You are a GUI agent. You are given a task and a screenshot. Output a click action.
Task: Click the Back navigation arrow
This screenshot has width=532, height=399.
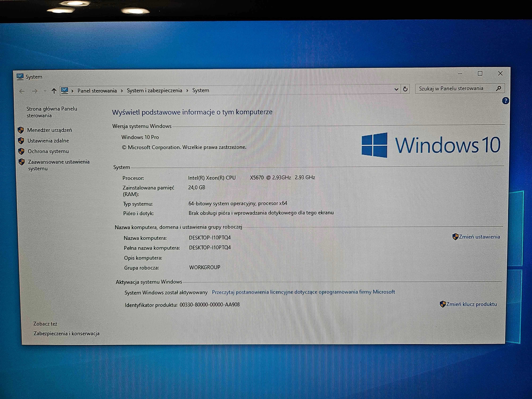coord(22,91)
